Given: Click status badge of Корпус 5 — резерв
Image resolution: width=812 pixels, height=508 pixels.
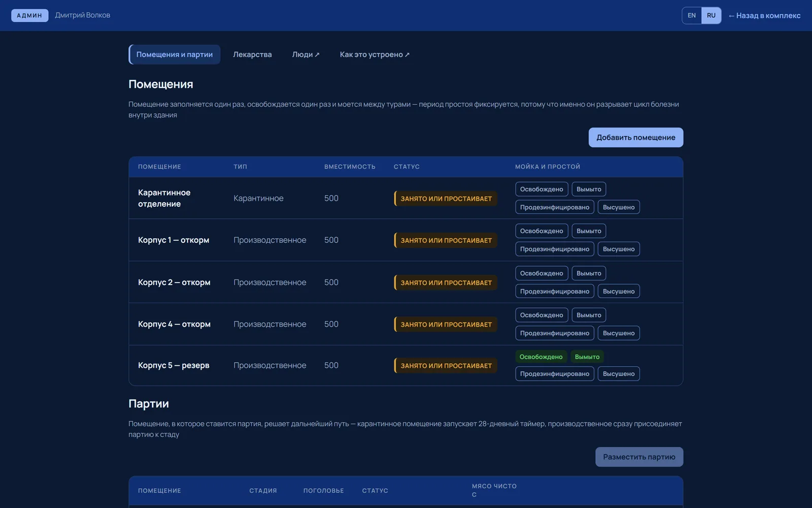Looking at the screenshot, I should [x=446, y=366].
